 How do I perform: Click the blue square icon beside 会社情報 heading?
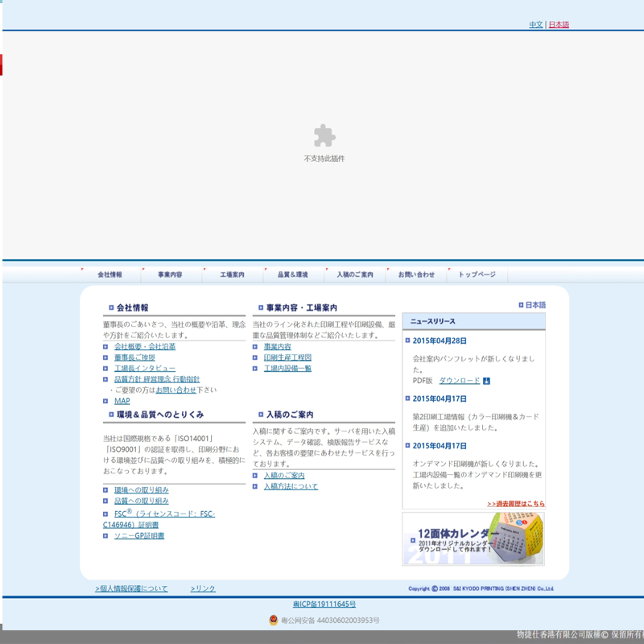click(111, 308)
